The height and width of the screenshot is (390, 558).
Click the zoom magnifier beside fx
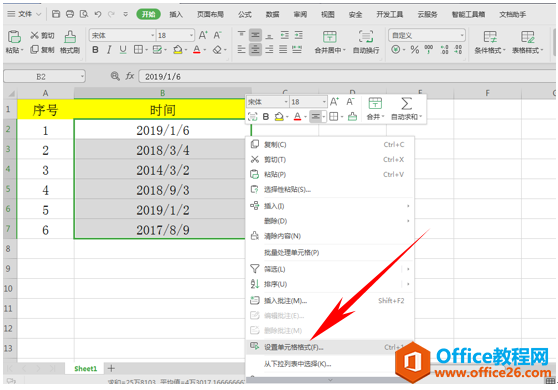115,76
